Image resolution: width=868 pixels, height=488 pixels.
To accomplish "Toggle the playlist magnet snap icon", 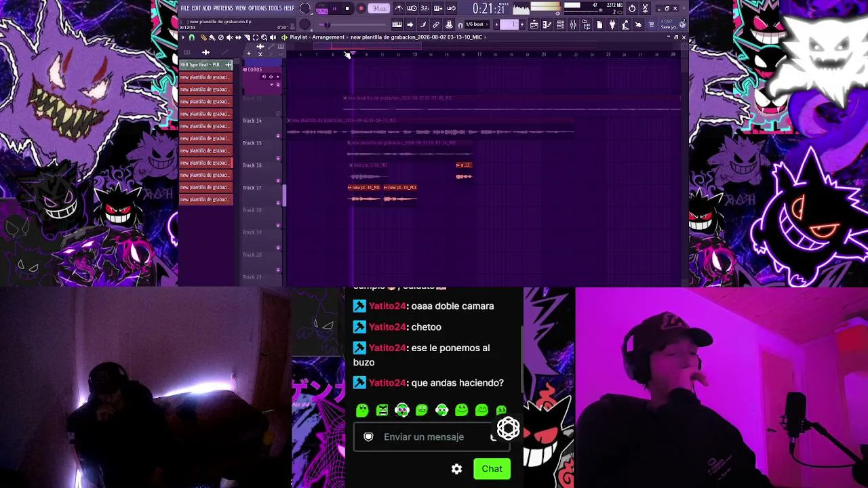I will (192, 37).
